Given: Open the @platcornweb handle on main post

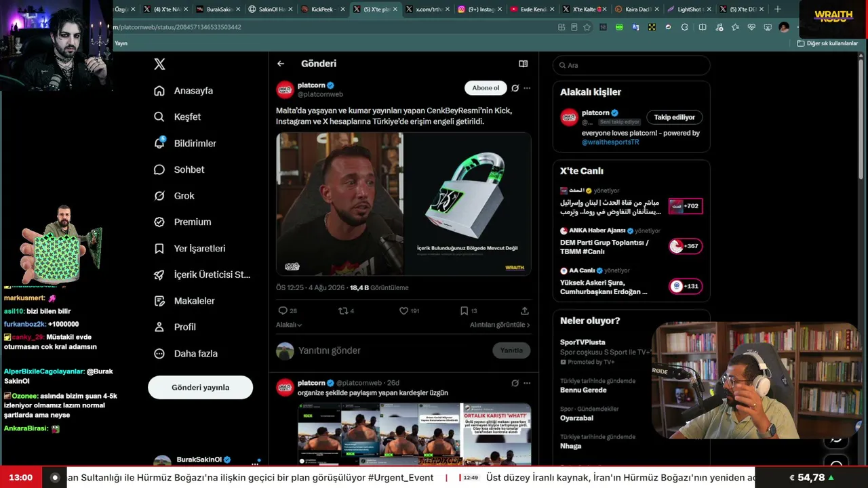Looking at the screenshot, I should coord(320,94).
